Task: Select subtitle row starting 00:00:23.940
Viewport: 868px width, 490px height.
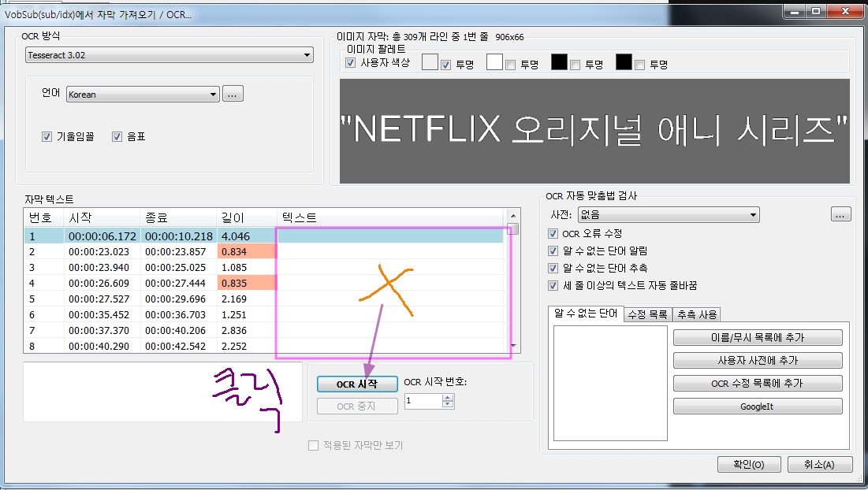Action: (x=264, y=268)
